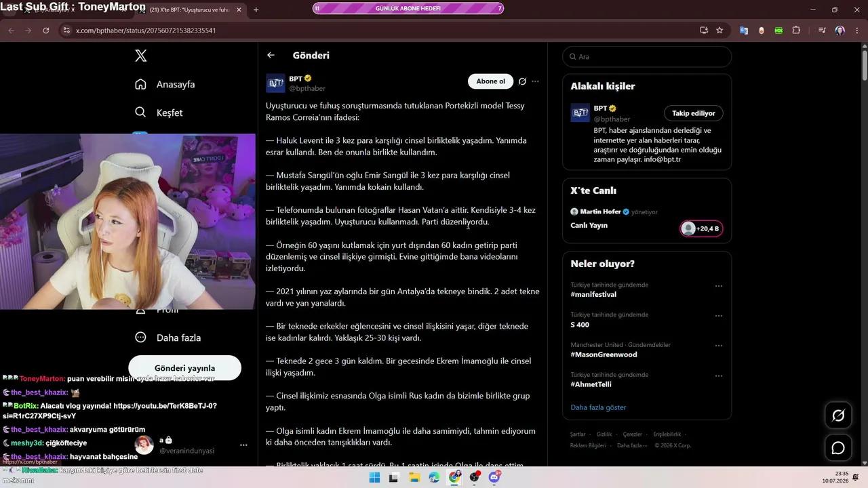Click the streamer webcam overlay
This screenshot has height=488, width=868.
coord(127,222)
